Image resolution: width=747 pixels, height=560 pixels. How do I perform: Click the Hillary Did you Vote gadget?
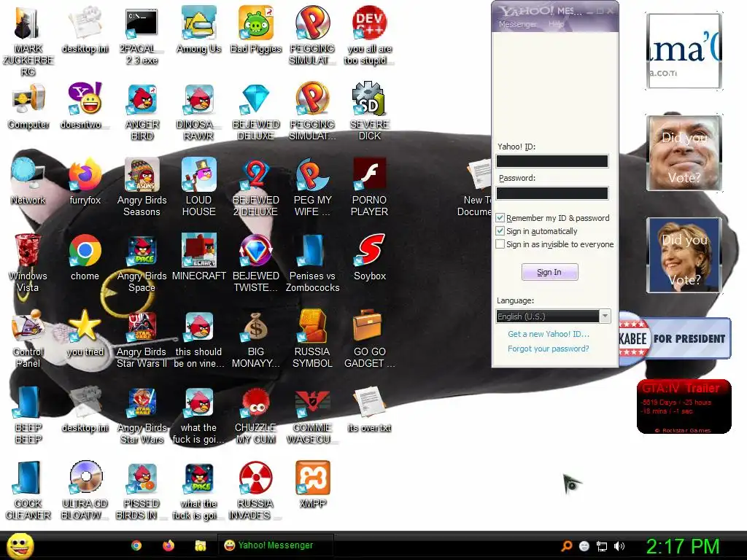pyautogui.click(x=684, y=255)
